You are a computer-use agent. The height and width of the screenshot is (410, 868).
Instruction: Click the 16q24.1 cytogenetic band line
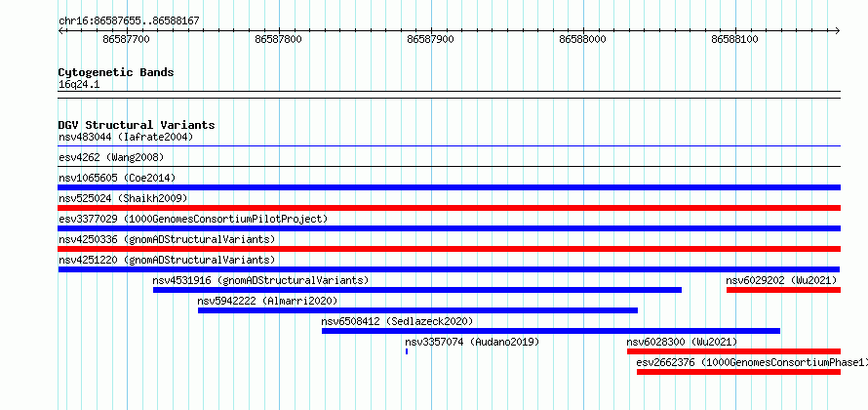coord(449,95)
